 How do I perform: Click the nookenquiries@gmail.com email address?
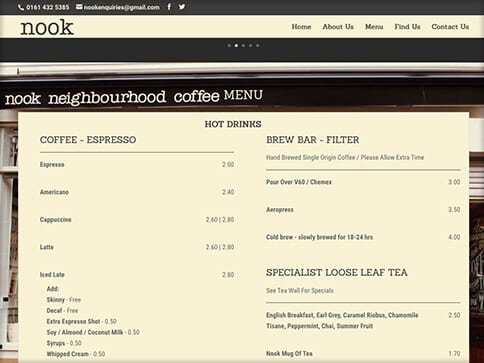click(122, 7)
